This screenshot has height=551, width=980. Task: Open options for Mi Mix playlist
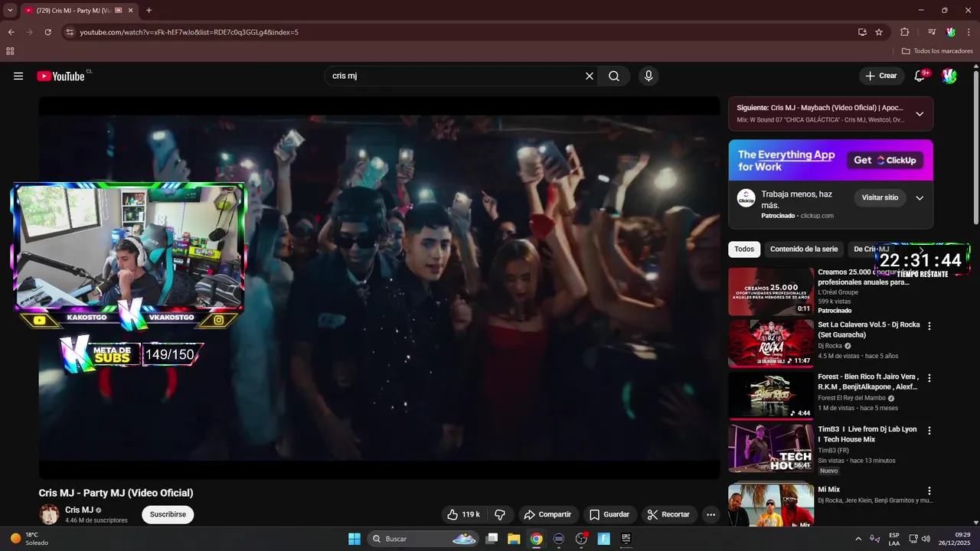pos(929,491)
